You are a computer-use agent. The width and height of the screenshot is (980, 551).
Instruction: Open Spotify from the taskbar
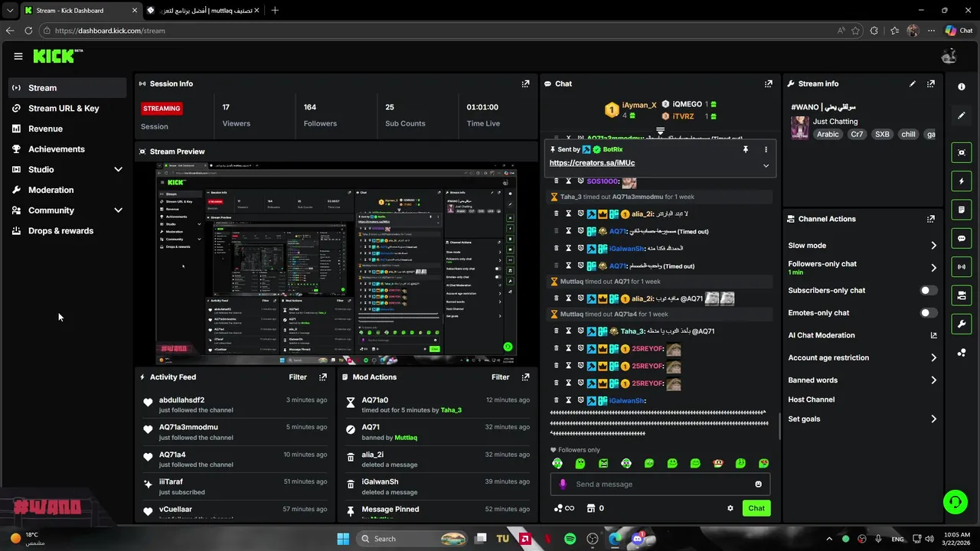570,539
